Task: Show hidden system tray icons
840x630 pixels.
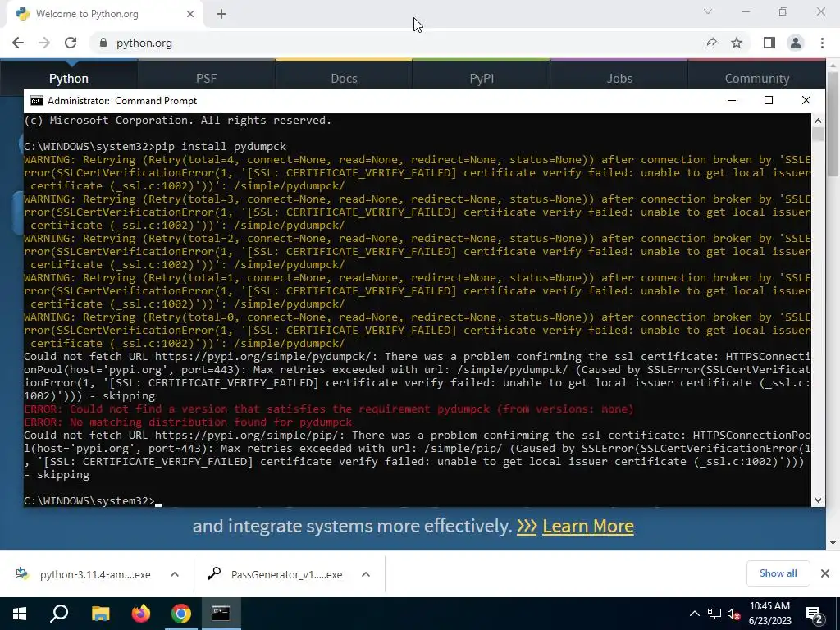Action: tap(694, 614)
